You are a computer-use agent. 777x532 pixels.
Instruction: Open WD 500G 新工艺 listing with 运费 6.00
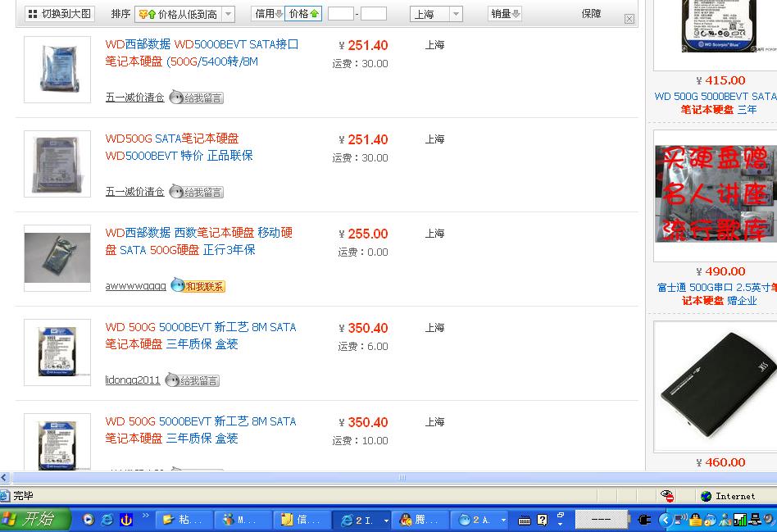click(x=201, y=335)
